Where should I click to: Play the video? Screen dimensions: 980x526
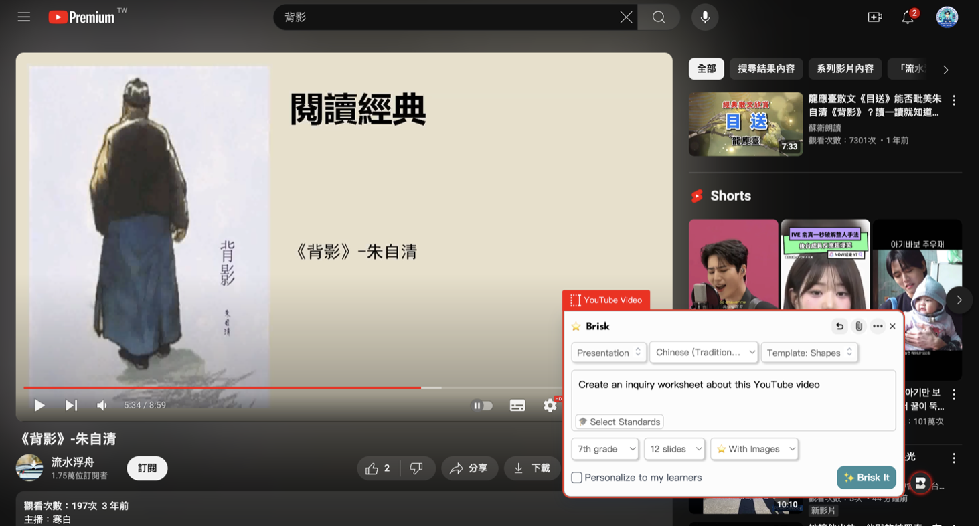pyautogui.click(x=39, y=405)
